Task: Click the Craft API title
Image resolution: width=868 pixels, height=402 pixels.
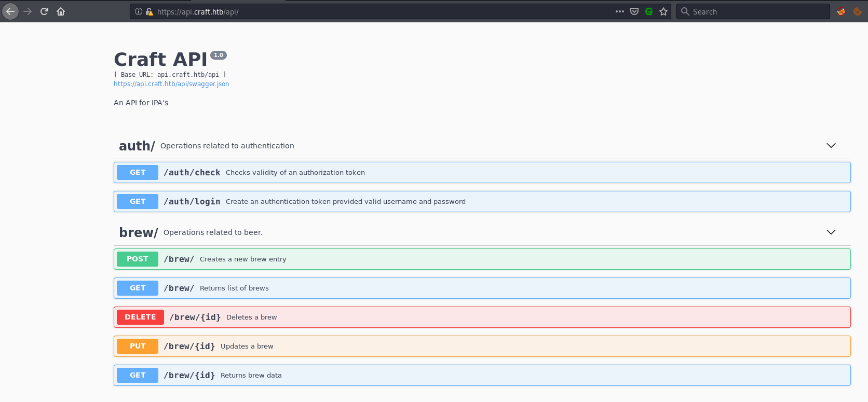Action: [160, 60]
